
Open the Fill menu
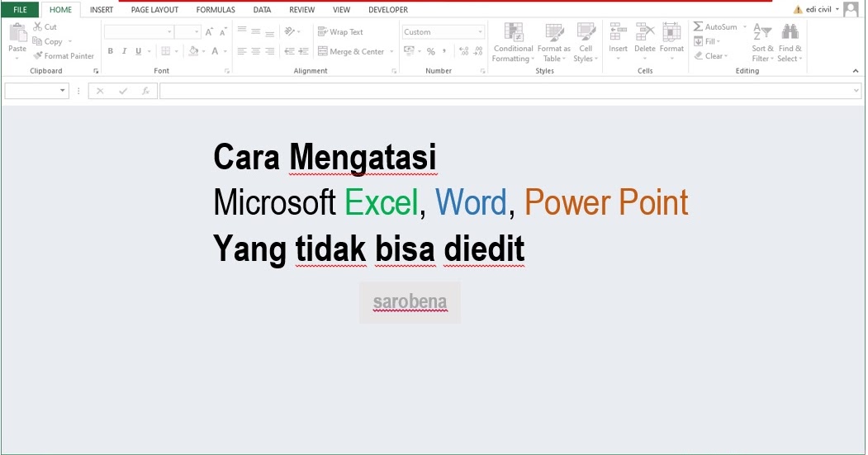pos(707,41)
